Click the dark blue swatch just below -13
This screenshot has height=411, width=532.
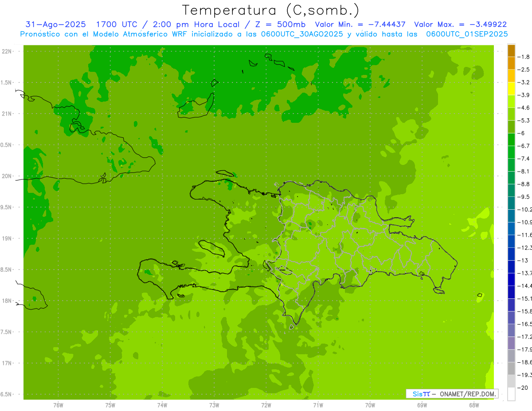pos(511,266)
